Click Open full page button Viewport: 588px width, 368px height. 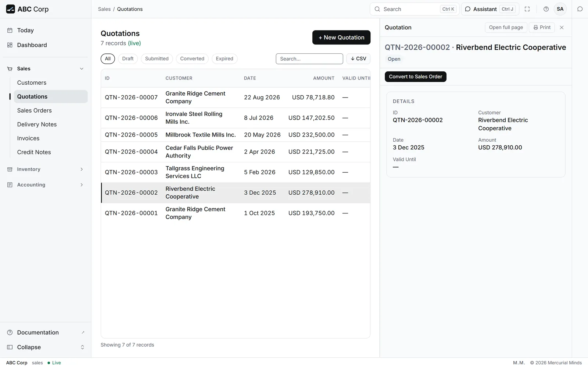click(x=506, y=28)
